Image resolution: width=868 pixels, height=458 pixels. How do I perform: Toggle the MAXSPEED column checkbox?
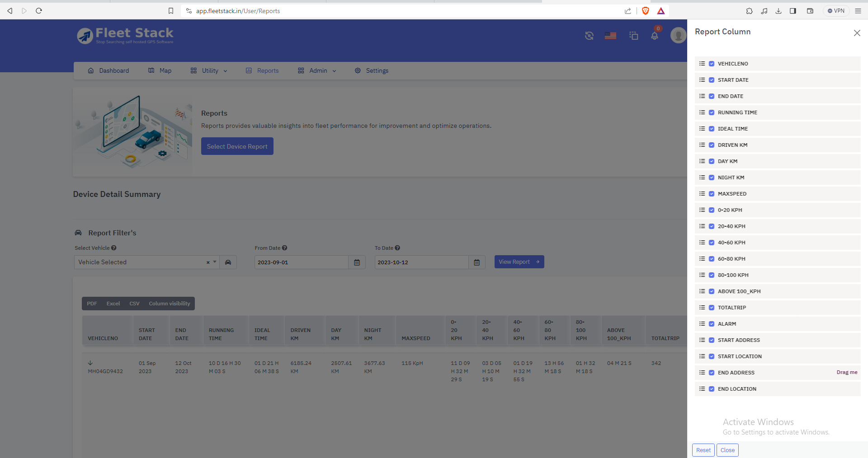[712, 194]
